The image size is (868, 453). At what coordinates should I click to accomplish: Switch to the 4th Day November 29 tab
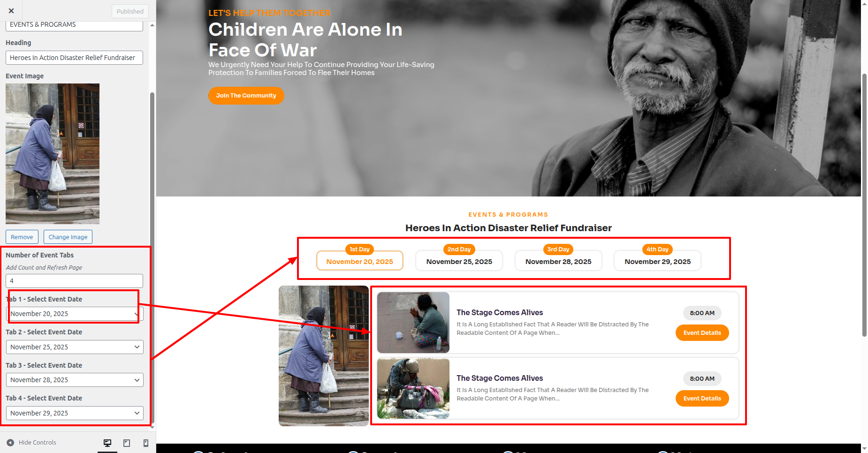[x=657, y=261]
